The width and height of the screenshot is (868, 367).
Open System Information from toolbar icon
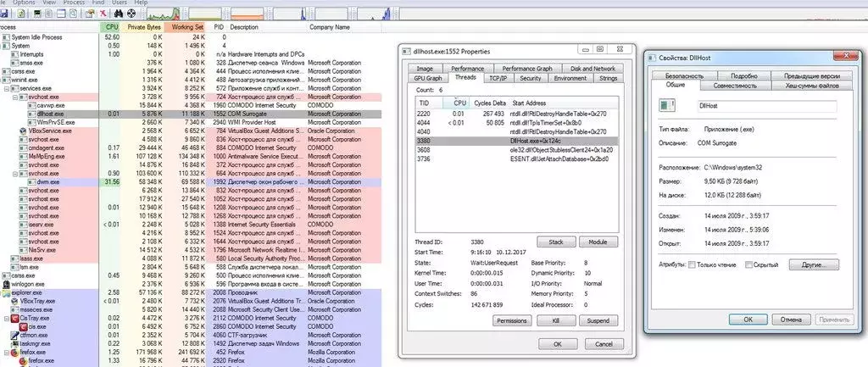pos(37,14)
